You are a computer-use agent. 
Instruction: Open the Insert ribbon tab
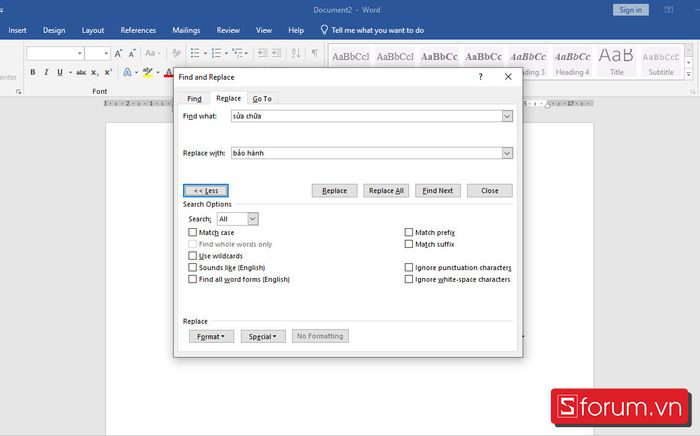pyautogui.click(x=17, y=30)
